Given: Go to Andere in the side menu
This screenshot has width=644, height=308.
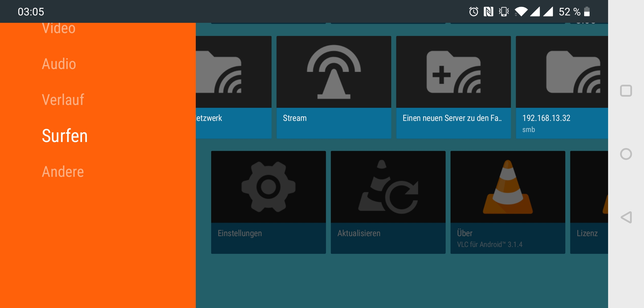Looking at the screenshot, I should (63, 172).
